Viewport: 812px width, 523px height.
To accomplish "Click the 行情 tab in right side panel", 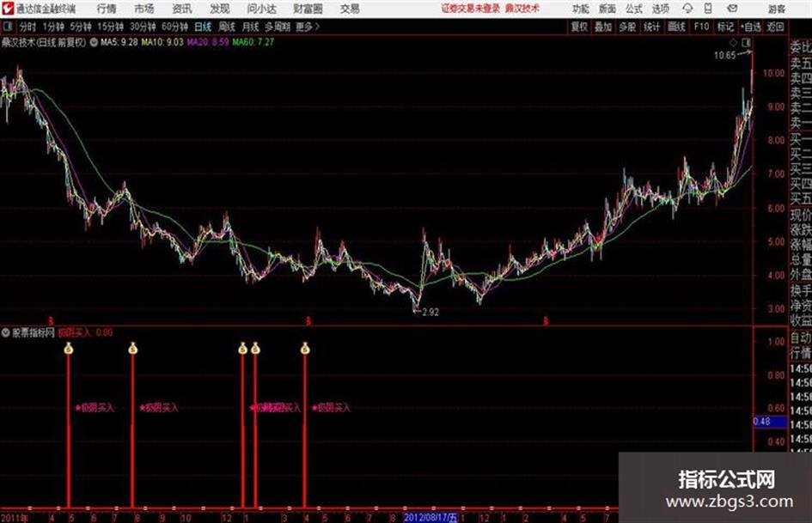I will (801, 354).
